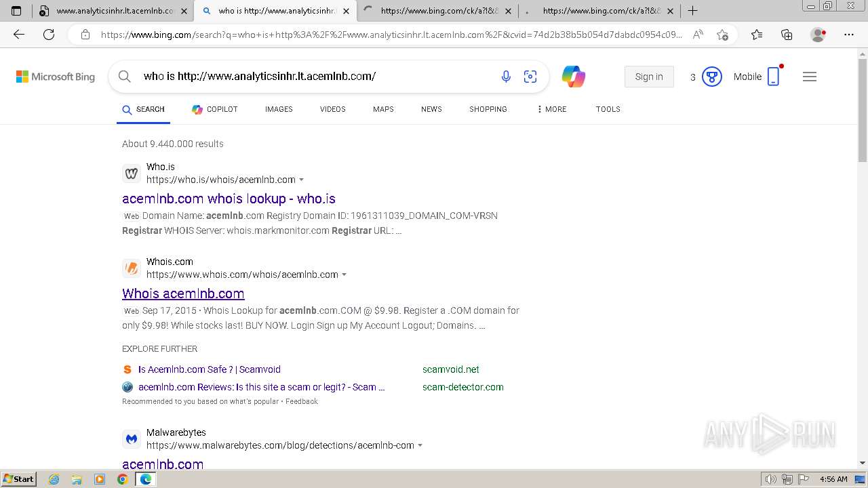Add this page to favorites star
Viewport: 868px width, 488px height.
[x=722, y=35]
